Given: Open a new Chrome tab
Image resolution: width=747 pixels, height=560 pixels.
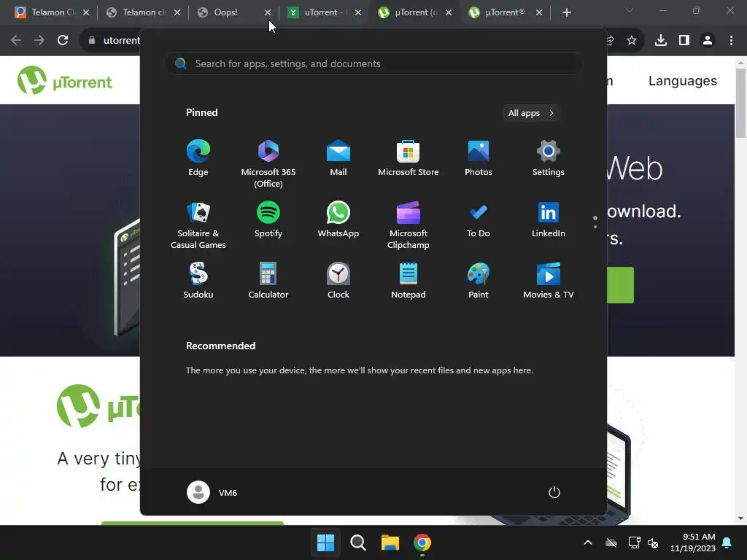Looking at the screenshot, I should click(566, 12).
